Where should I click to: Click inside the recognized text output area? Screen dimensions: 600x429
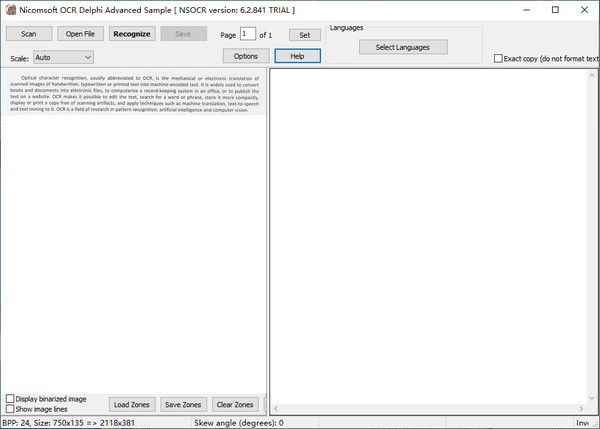pyautogui.click(x=429, y=237)
